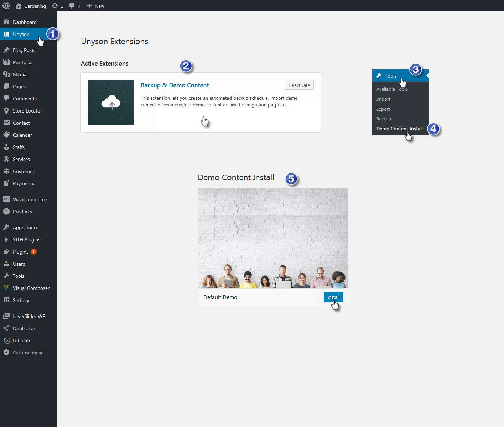504x427 pixels.
Task: Click the Settings sliders icon
Action: pyautogui.click(x=6, y=300)
